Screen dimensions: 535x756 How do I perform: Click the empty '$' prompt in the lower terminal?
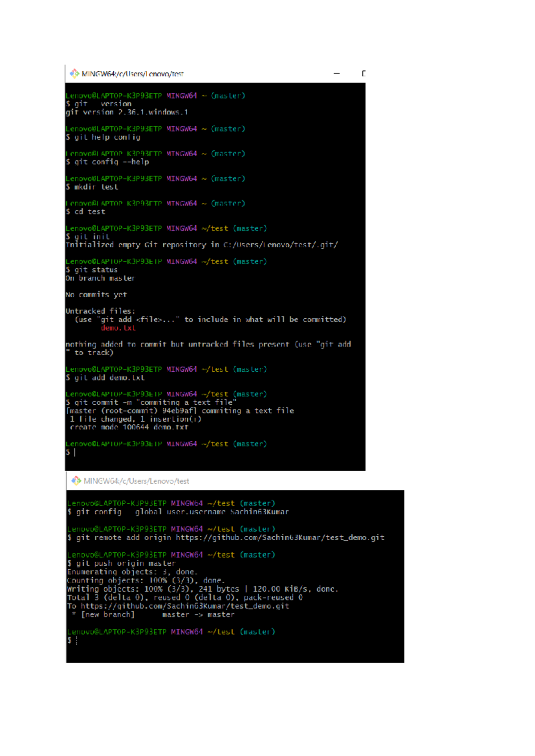click(73, 641)
